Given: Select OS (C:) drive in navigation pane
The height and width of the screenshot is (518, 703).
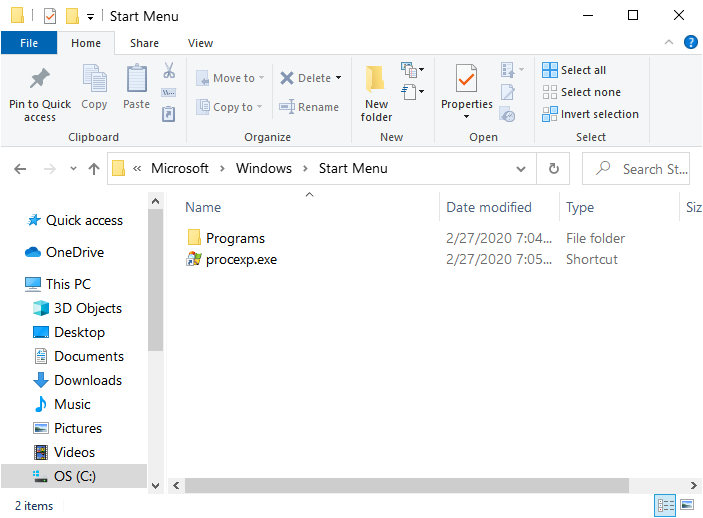Looking at the screenshot, I should [x=74, y=476].
